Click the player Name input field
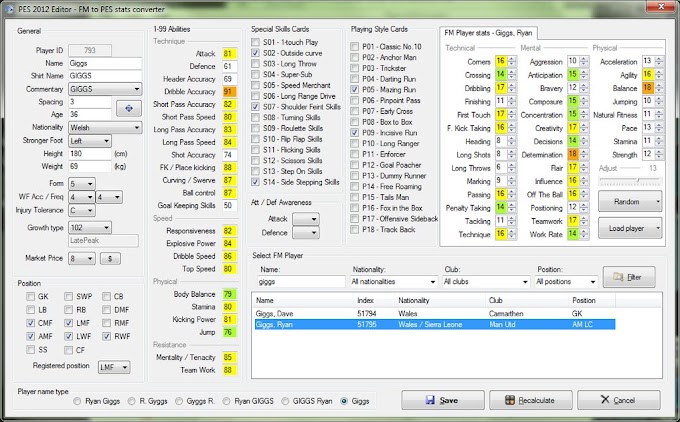 click(105, 63)
